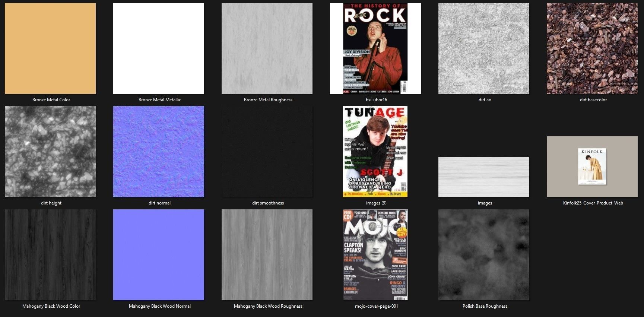
Task: Click the 'Polish Base Roughness' file name
Action: click(x=485, y=306)
